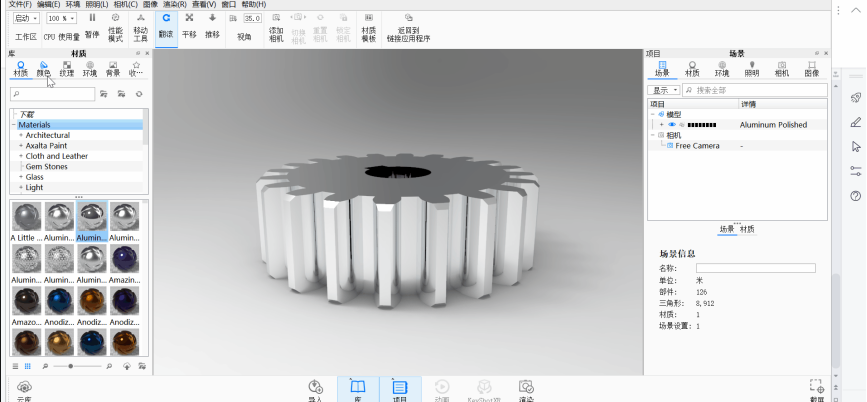Switch to library 环境 environments tab
The width and height of the screenshot is (867, 402).
click(90, 69)
